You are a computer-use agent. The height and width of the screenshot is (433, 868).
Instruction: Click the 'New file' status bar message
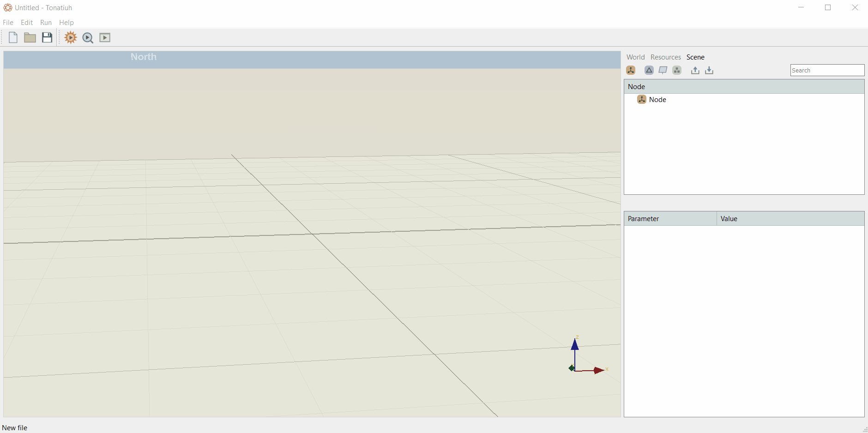pyautogui.click(x=15, y=428)
